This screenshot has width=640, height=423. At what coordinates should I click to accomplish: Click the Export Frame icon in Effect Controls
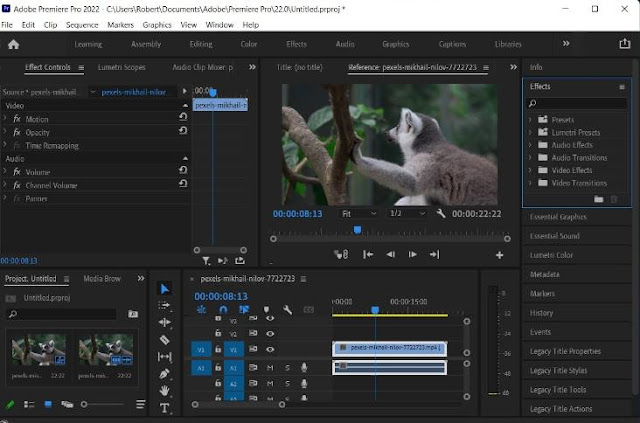click(240, 260)
